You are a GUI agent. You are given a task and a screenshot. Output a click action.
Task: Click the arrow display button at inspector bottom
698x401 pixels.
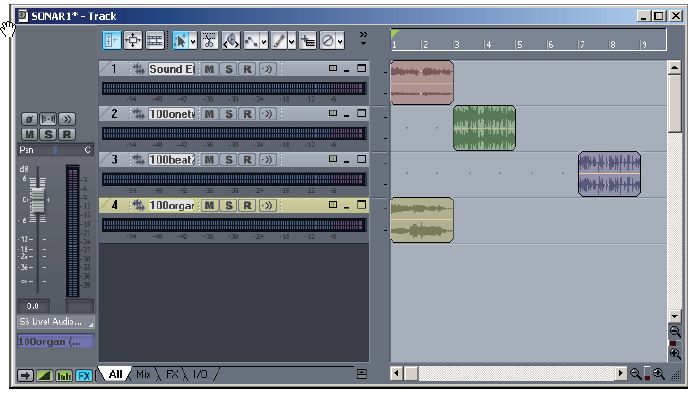(25, 376)
